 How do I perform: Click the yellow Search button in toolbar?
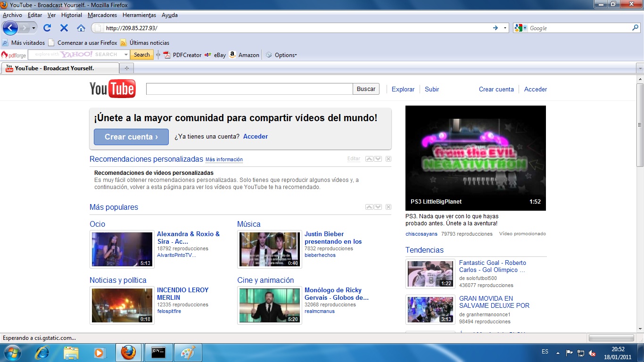point(141,55)
